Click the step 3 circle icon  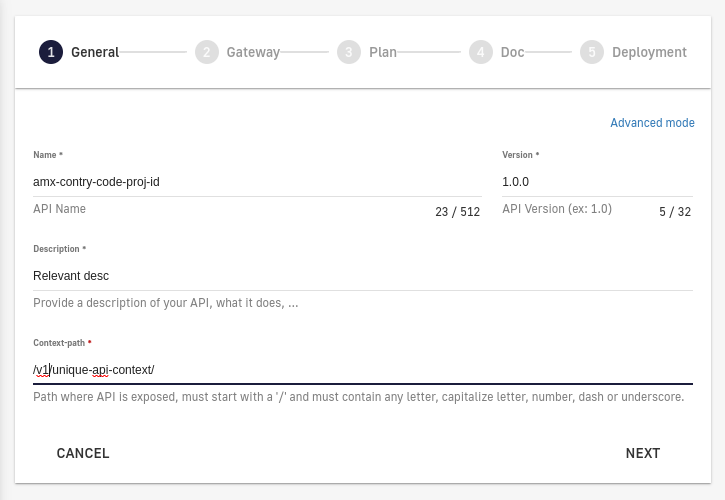tap(349, 52)
